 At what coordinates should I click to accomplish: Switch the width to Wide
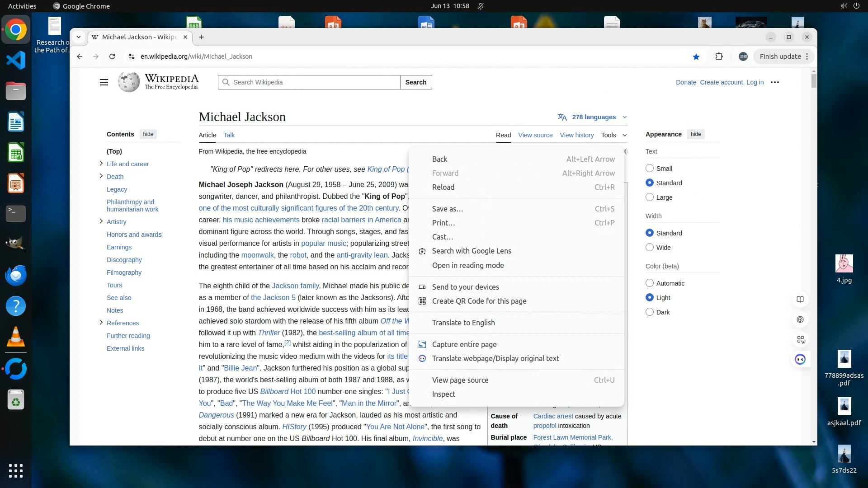click(650, 248)
